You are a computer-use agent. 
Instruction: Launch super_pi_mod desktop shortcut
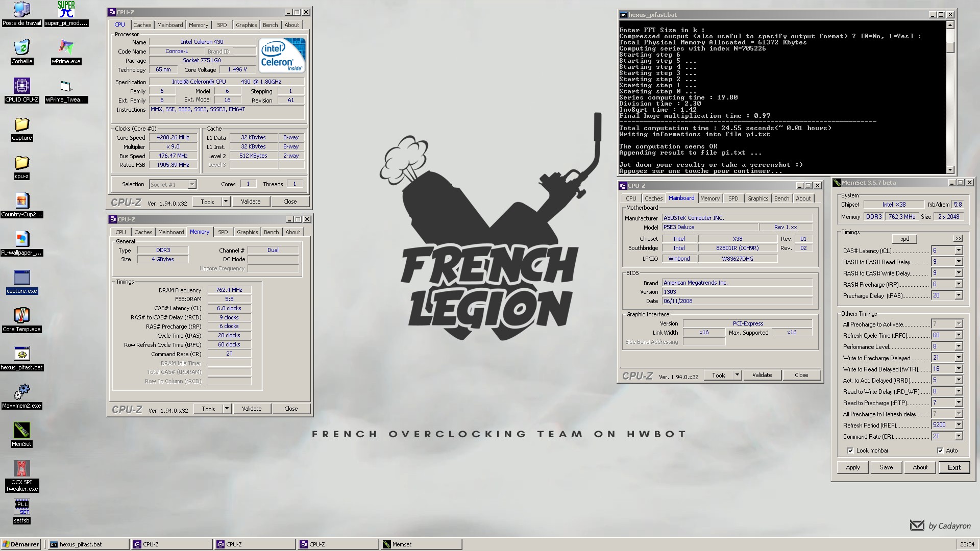(66, 14)
